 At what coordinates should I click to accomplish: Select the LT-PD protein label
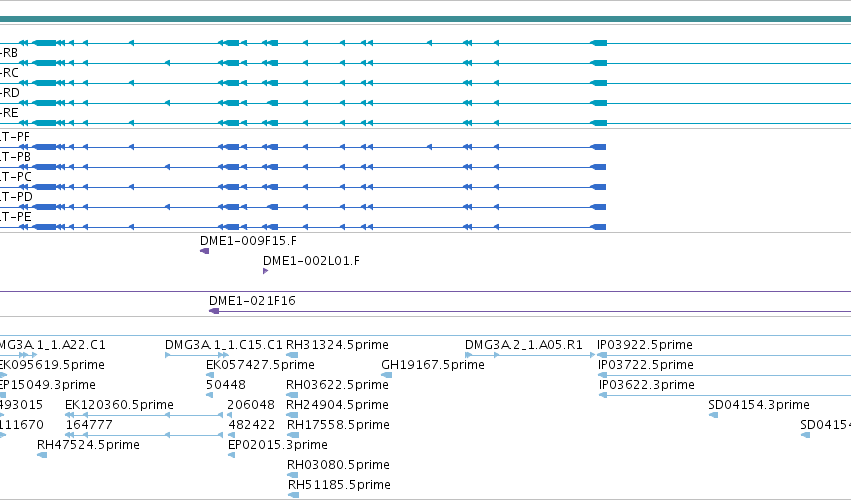[x=16, y=197]
